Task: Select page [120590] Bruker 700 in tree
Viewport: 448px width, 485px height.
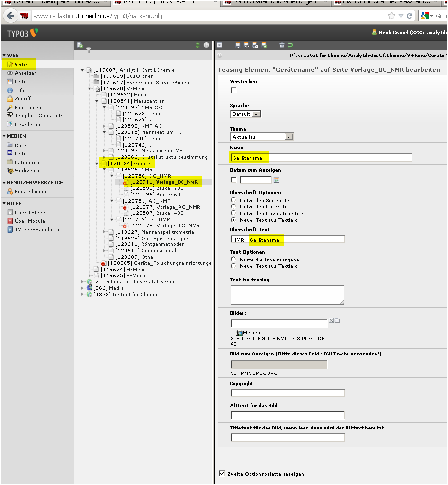Action: coord(157,188)
